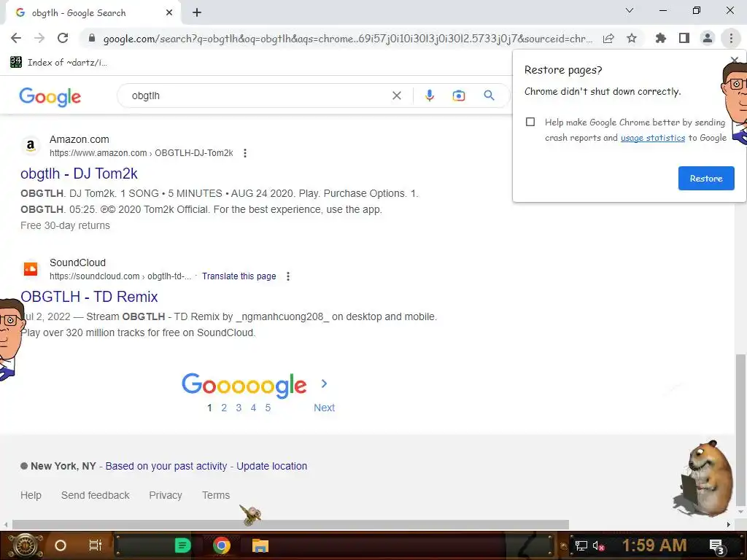Start voice search with microphone
Image resolution: width=747 pixels, height=560 pixels.
(429, 96)
